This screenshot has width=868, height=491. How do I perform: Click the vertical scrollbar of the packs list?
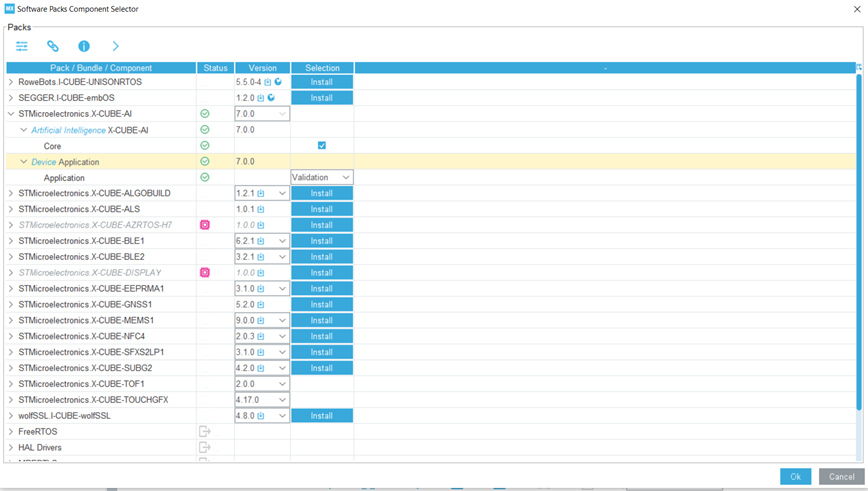click(859, 242)
